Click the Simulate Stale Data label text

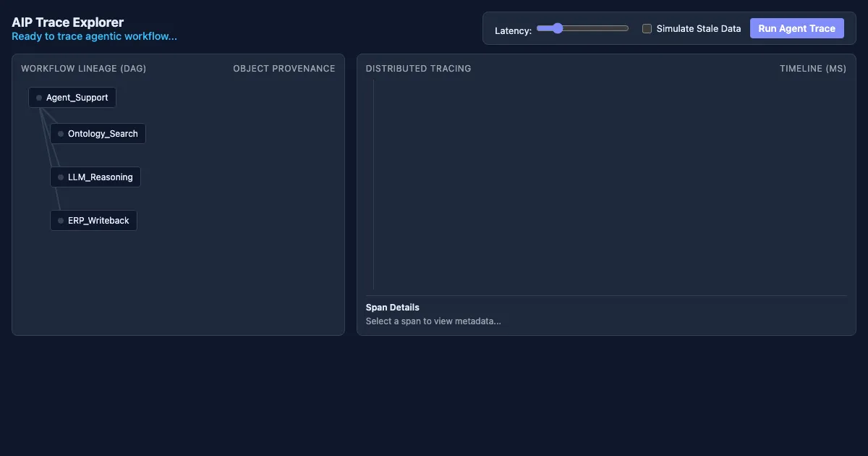pos(699,29)
